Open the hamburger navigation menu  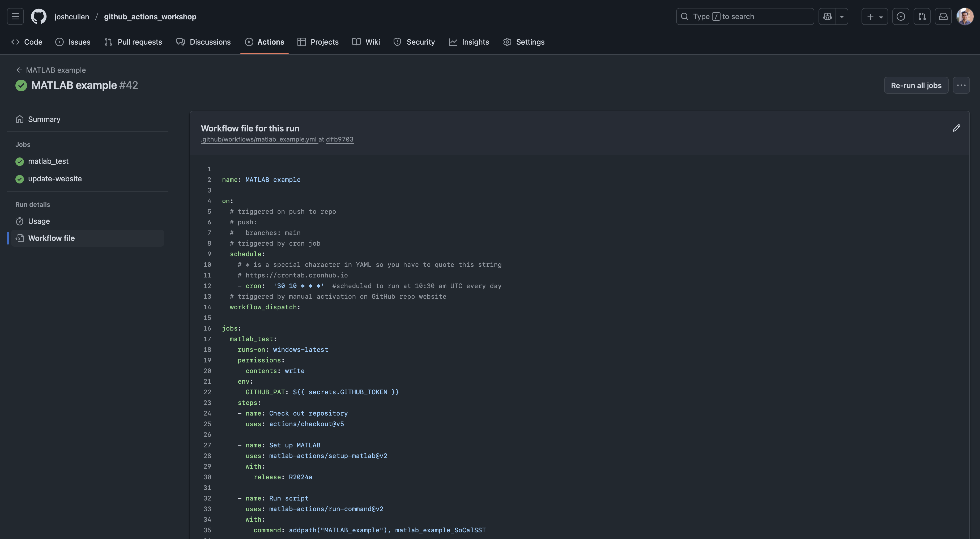[15, 16]
